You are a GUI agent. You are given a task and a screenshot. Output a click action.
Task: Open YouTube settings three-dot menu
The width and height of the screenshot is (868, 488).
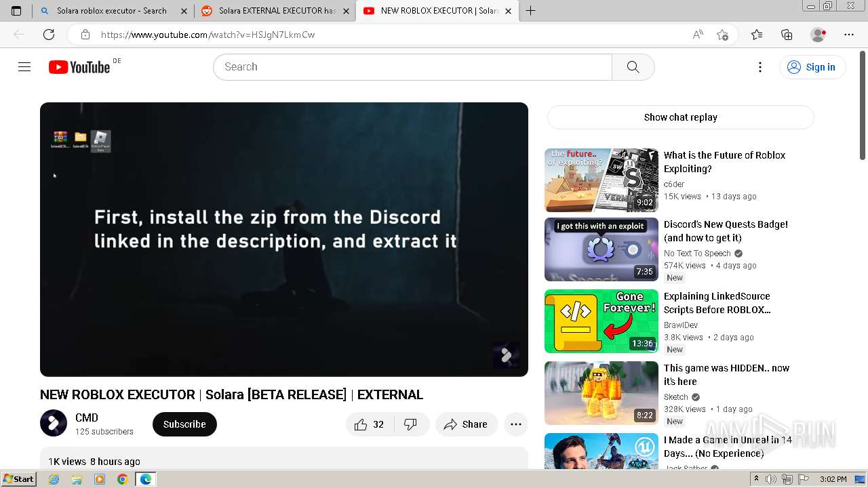(x=760, y=66)
